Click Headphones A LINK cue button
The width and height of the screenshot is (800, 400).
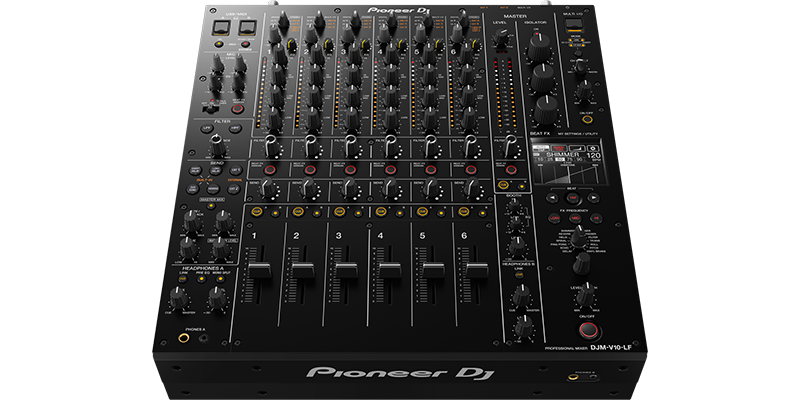(183, 279)
